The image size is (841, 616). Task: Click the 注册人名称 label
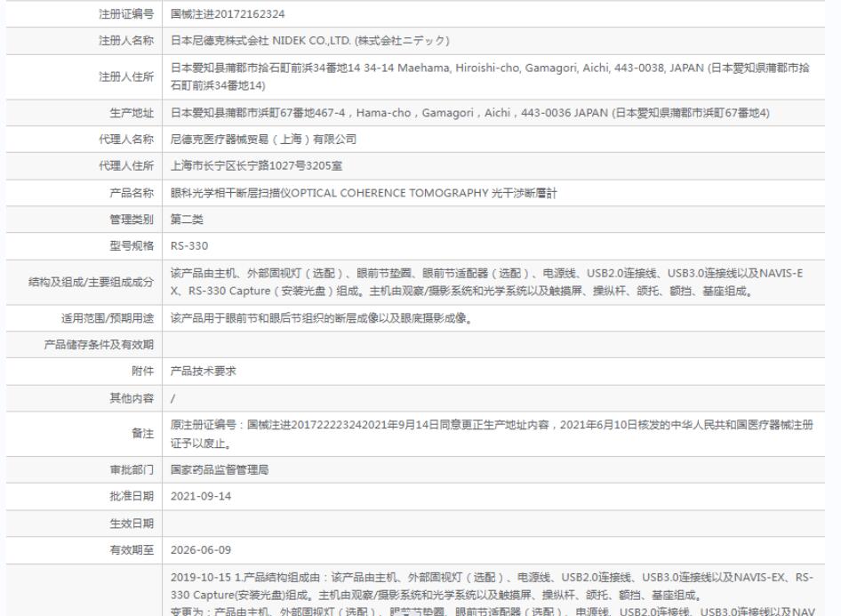click(x=126, y=41)
